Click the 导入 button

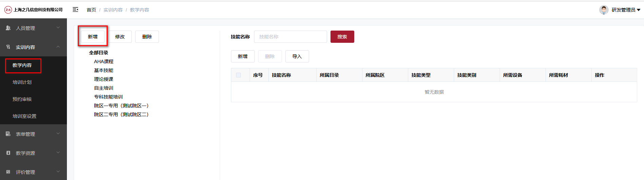point(297,56)
